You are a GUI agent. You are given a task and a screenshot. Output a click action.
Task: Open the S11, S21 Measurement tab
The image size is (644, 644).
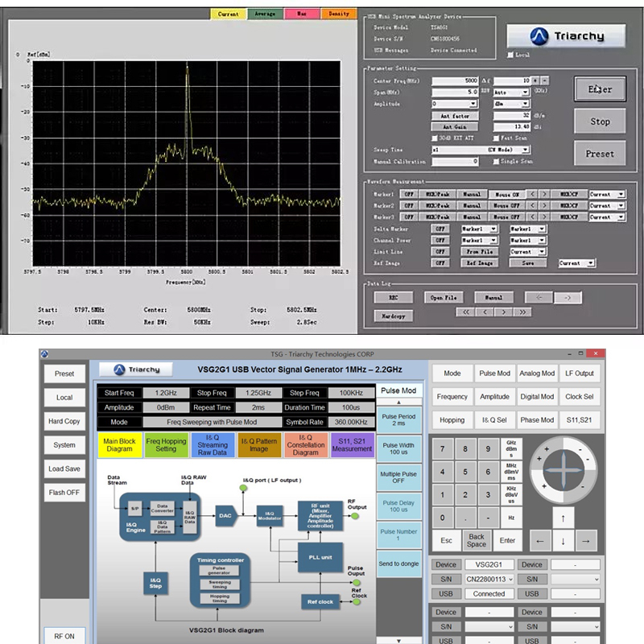[x=352, y=445]
